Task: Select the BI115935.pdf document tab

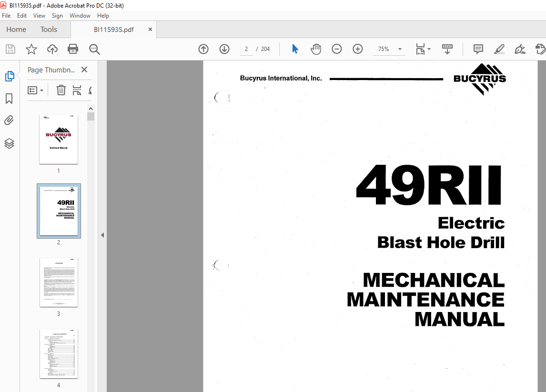Action: 113,30
